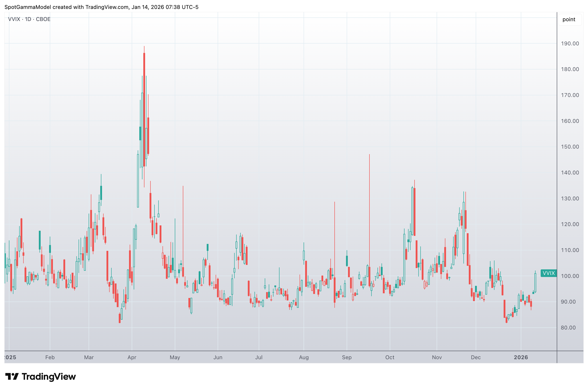Click the TradingView wordmark text
The image size is (588, 390).
(49, 377)
